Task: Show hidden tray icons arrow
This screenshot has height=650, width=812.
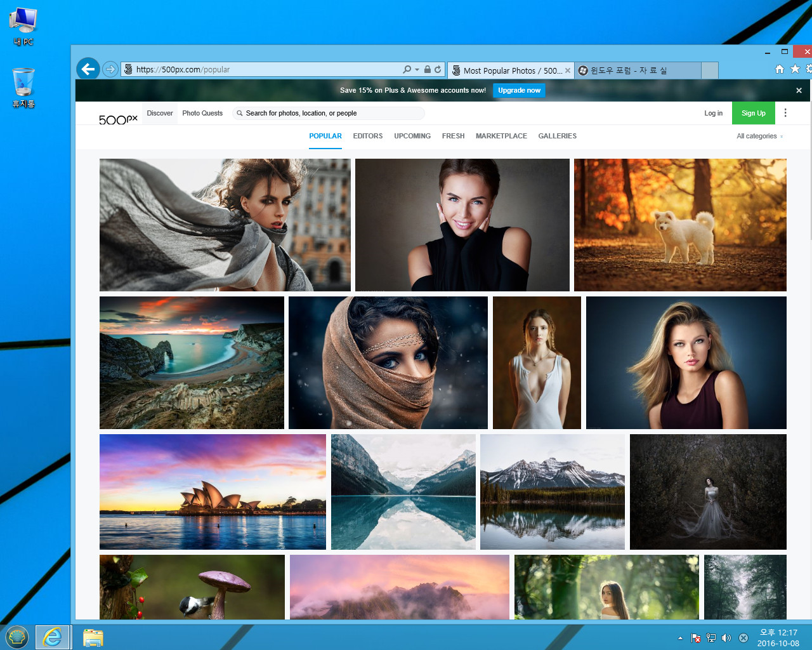Action: 681,638
